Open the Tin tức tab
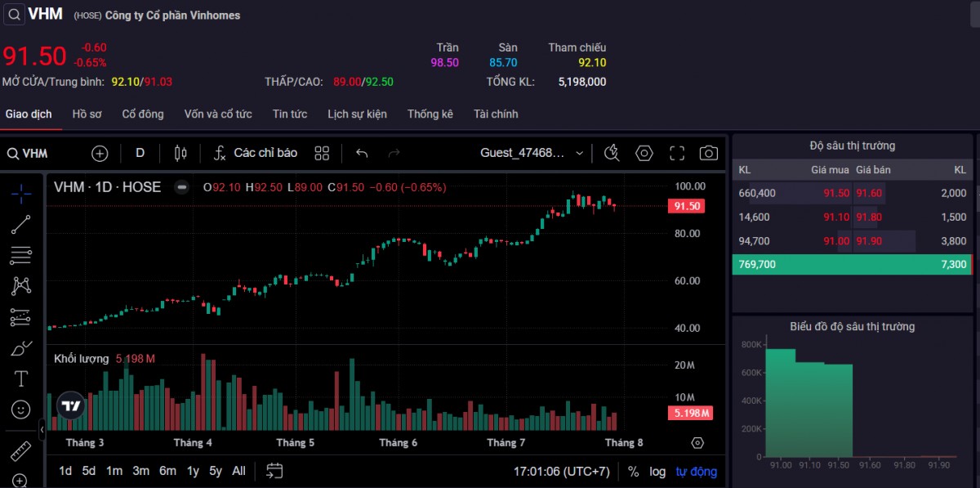 click(x=290, y=114)
